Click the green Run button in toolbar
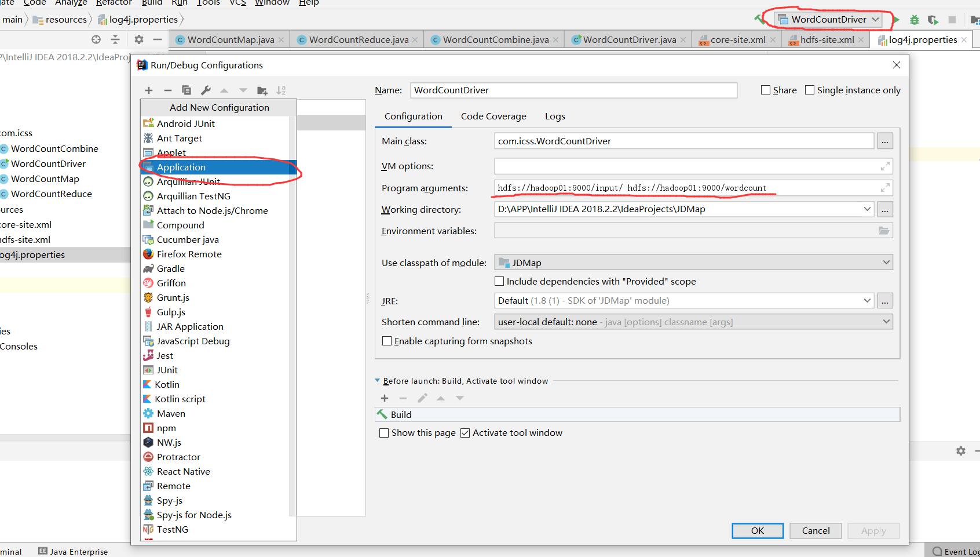 896,20
